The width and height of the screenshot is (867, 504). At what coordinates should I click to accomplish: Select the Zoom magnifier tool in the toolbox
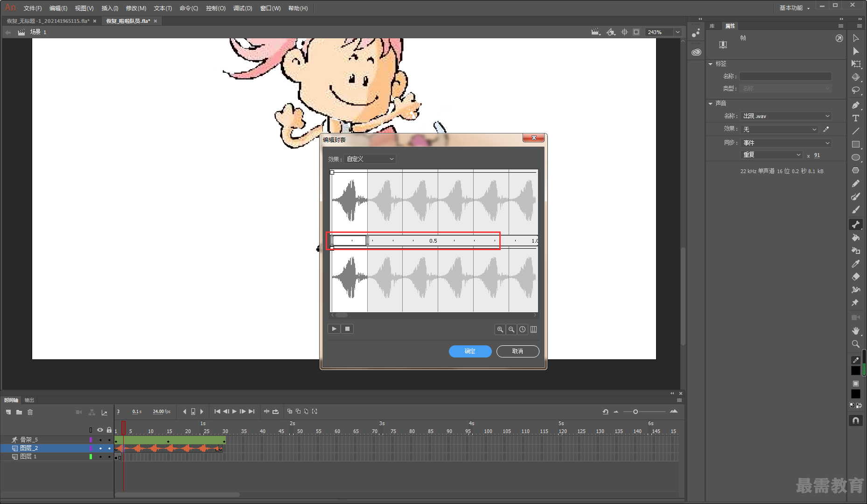coord(856,344)
